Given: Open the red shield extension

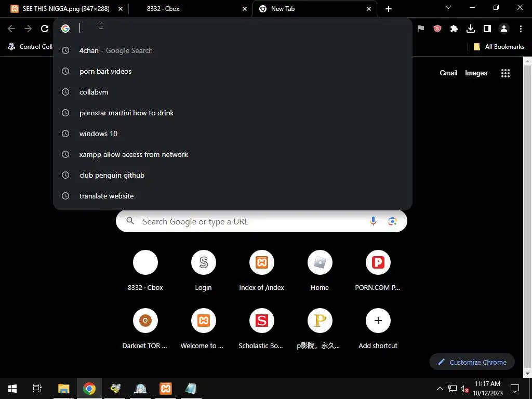Looking at the screenshot, I should [437, 29].
